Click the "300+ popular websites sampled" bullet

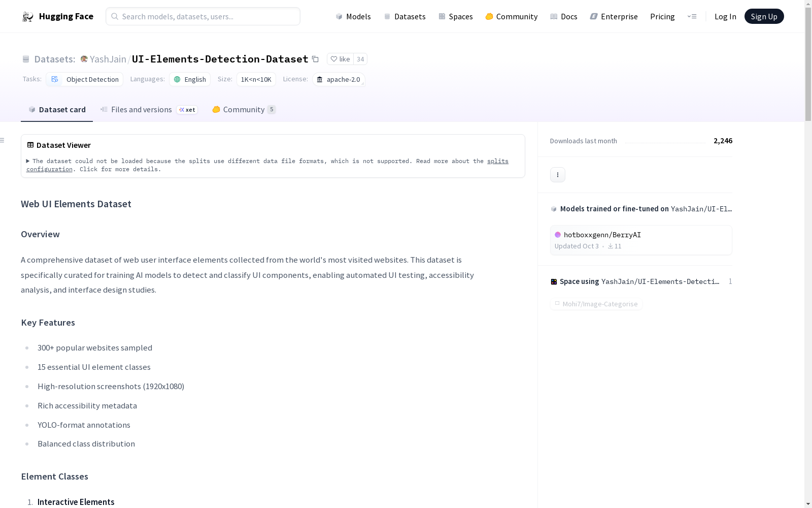tap(95, 347)
